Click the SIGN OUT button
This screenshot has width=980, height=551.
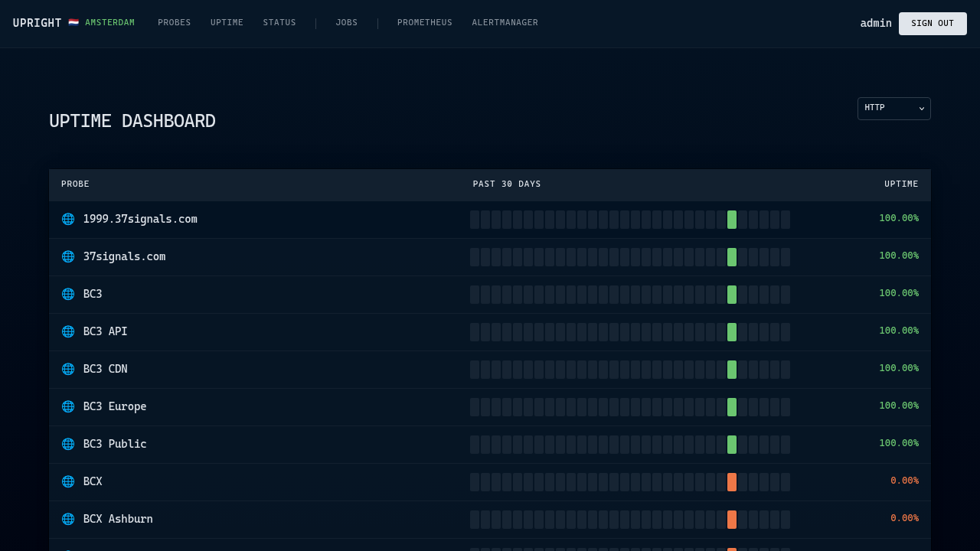click(933, 24)
